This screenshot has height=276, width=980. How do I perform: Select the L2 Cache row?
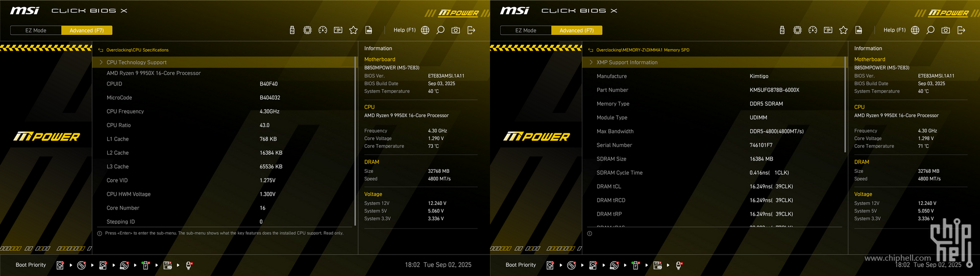click(x=224, y=153)
